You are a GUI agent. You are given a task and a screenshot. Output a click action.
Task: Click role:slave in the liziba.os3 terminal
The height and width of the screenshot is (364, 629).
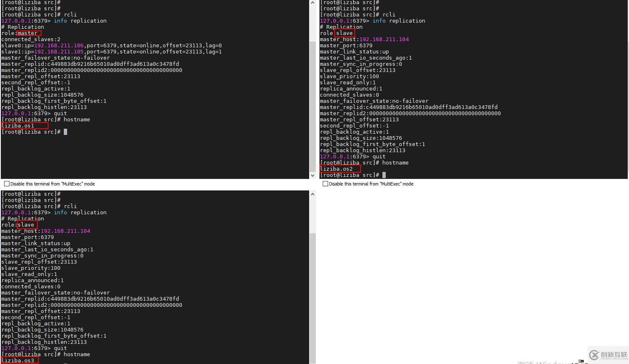click(18, 225)
